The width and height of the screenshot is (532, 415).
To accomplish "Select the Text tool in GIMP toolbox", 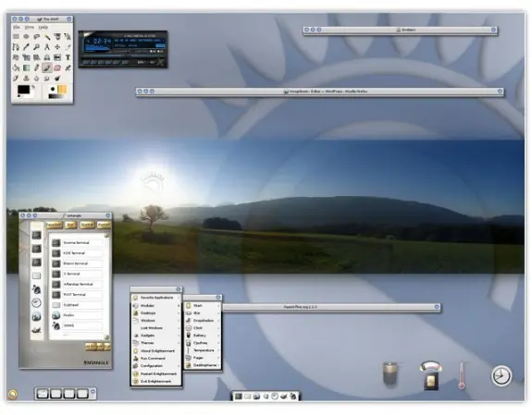I will click(x=68, y=57).
